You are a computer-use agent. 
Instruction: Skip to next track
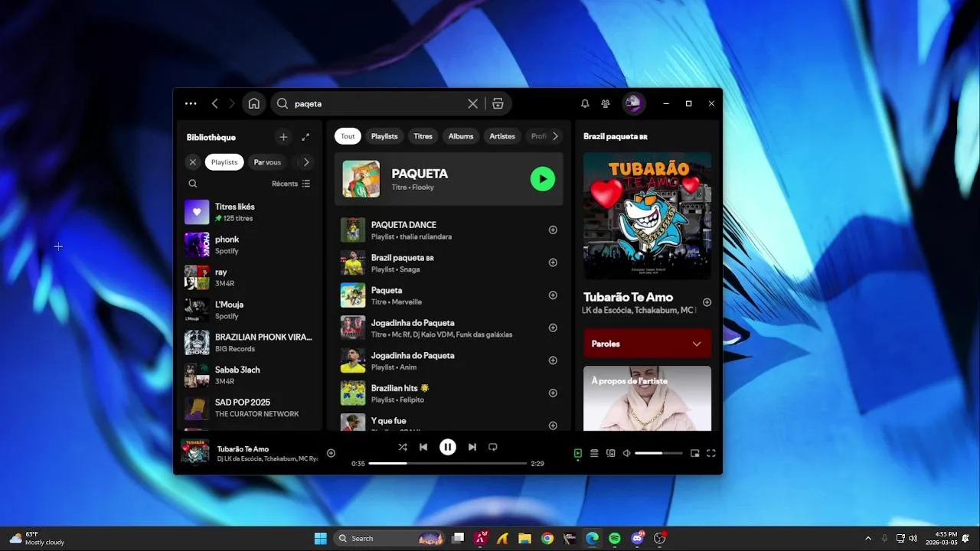tap(472, 447)
